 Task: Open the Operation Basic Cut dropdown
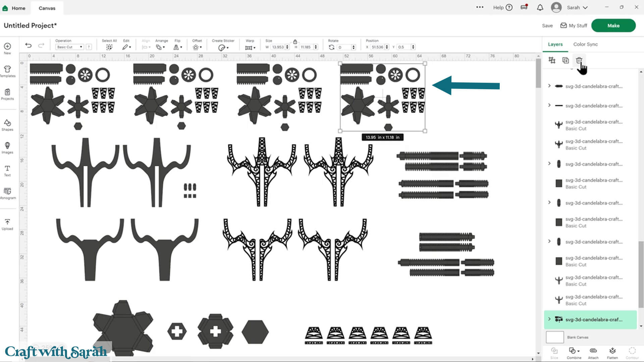click(70, 47)
